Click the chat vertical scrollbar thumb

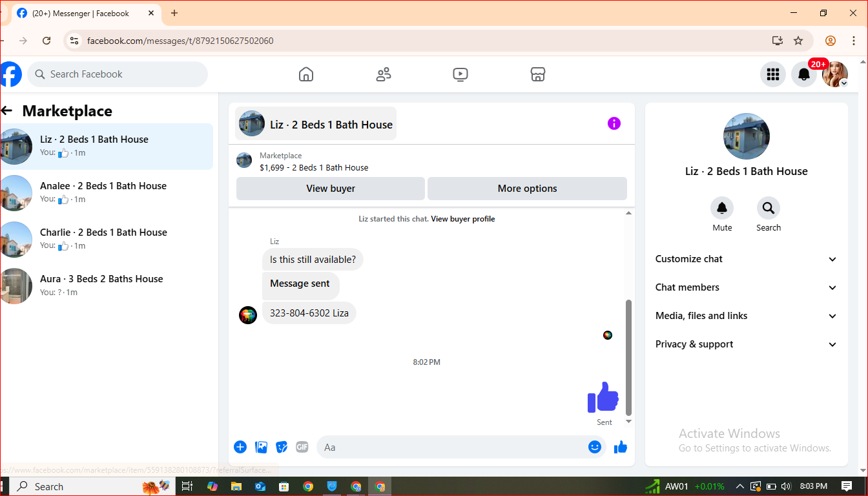(x=629, y=356)
